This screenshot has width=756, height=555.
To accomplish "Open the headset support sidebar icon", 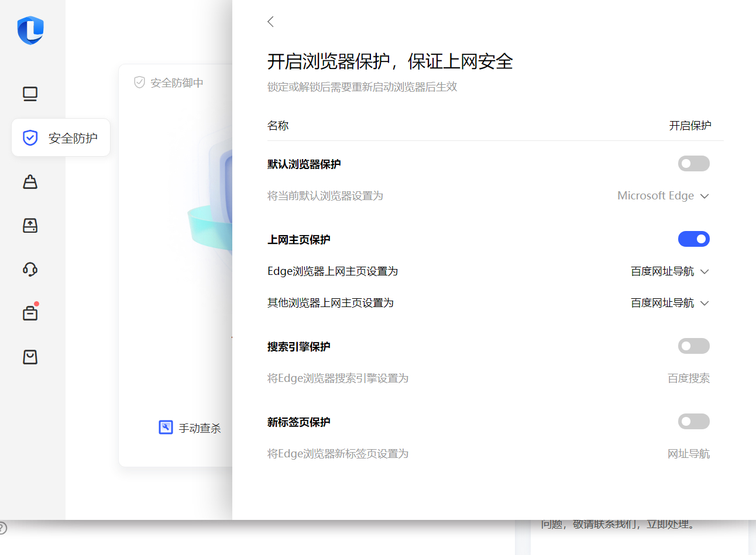I will pyautogui.click(x=30, y=270).
